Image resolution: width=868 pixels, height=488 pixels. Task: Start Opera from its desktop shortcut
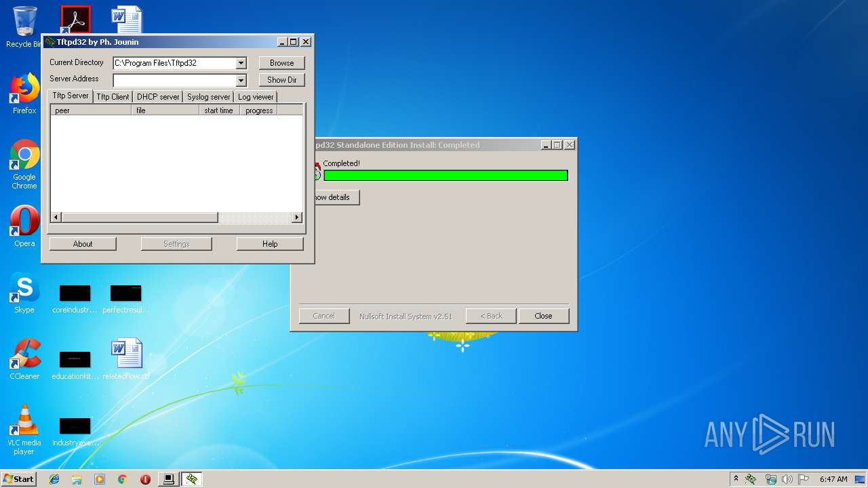pyautogui.click(x=24, y=226)
